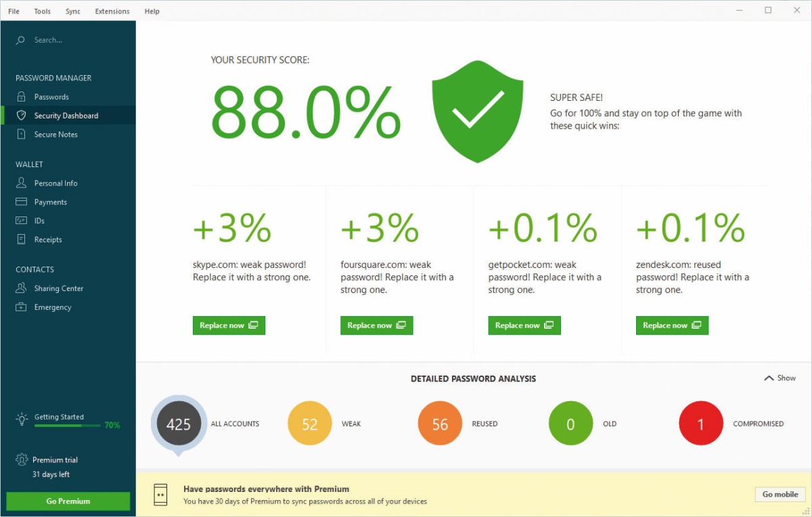Image resolution: width=812 pixels, height=517 pixels.
Task: Click the Sharing Center people icon
Action: click(21, 288)
